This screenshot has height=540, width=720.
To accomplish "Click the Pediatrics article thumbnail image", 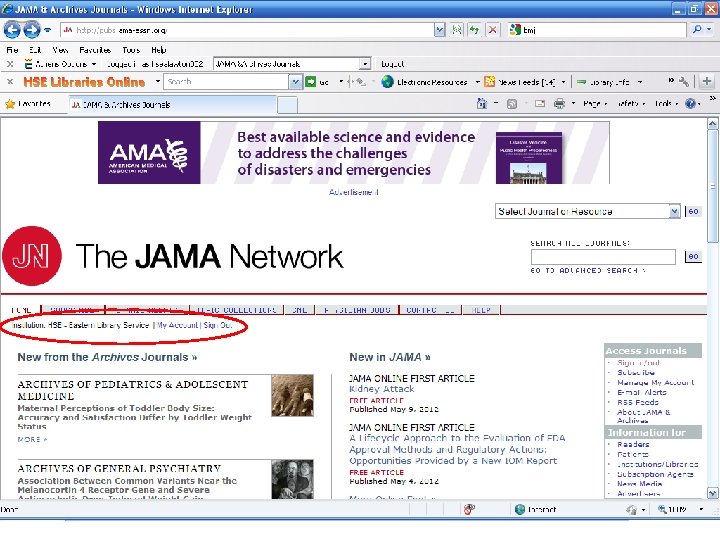I will [x=292, y=395].
